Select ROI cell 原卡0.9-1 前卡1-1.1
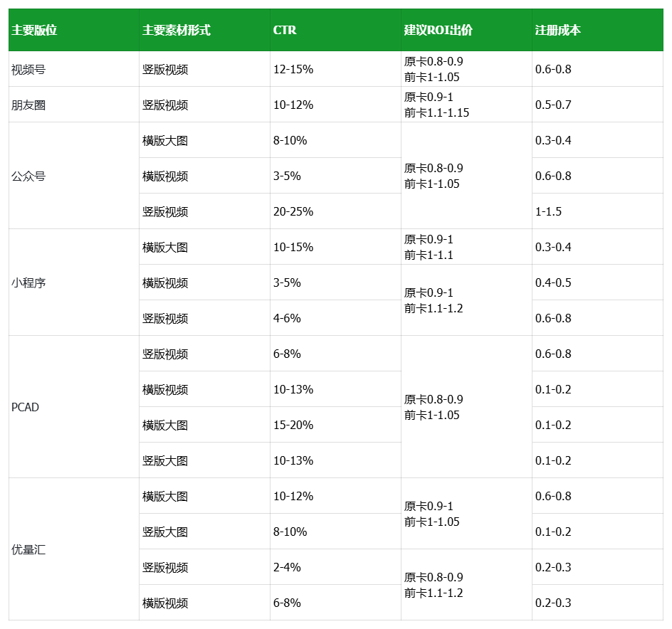 click(466, 247)
